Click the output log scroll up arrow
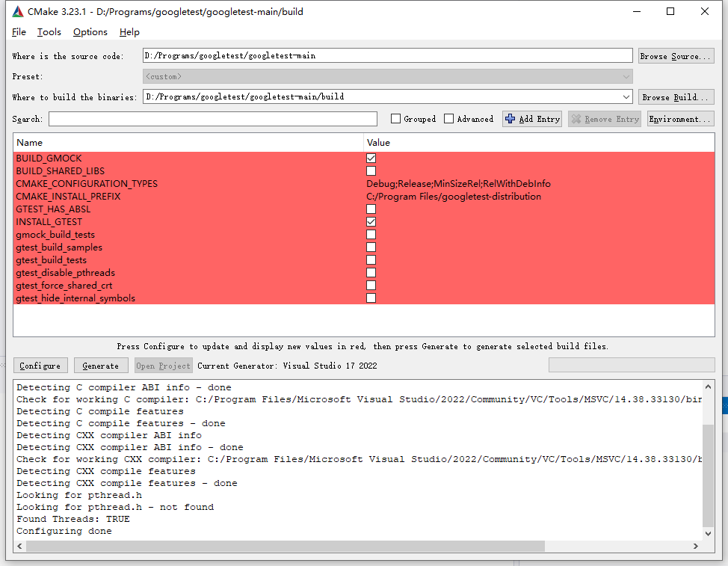728x566 pixels. (708, 387)
